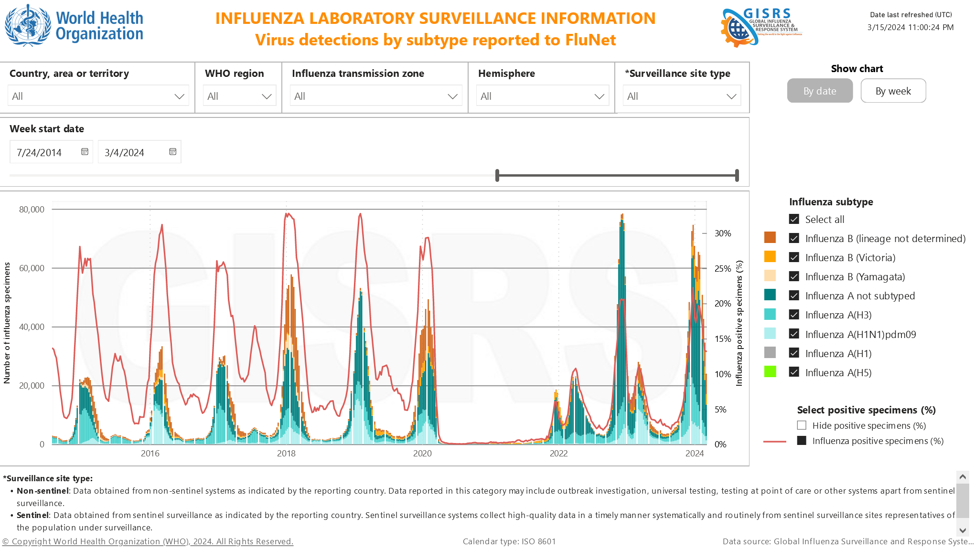Viewport: 974px width, 560px height.
Task: Click the scroll-up arrow beside the surveillance notes
Action: [x=963, y=477]
